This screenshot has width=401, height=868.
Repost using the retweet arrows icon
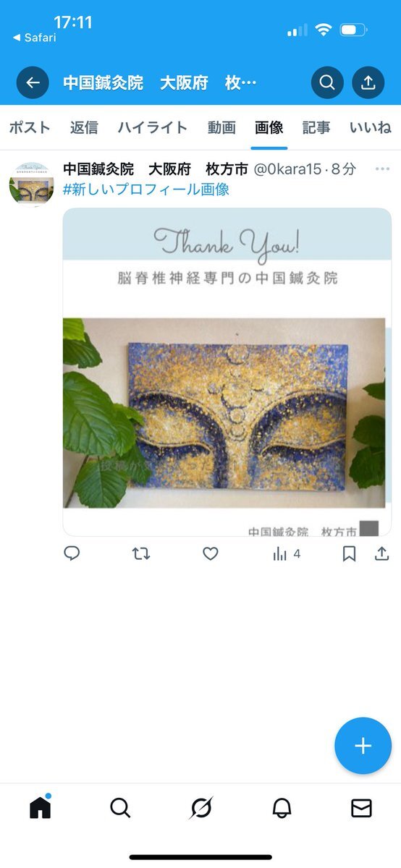point(141,554)
